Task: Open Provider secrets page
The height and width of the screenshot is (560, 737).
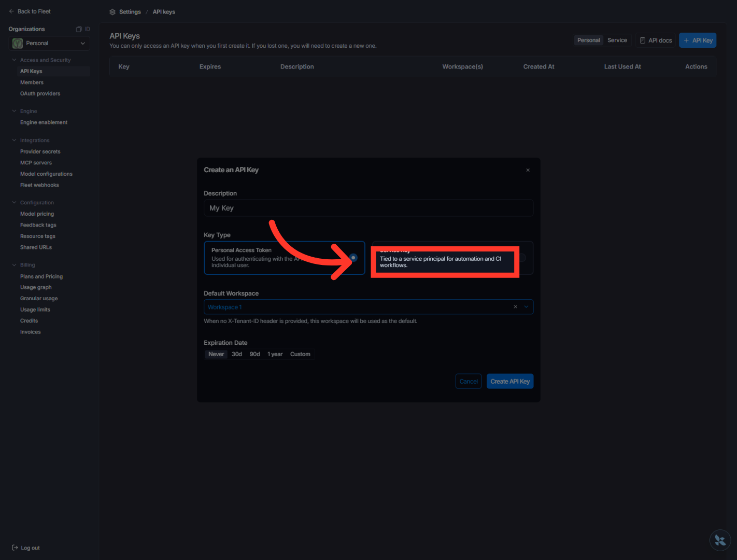Action: 40,152
